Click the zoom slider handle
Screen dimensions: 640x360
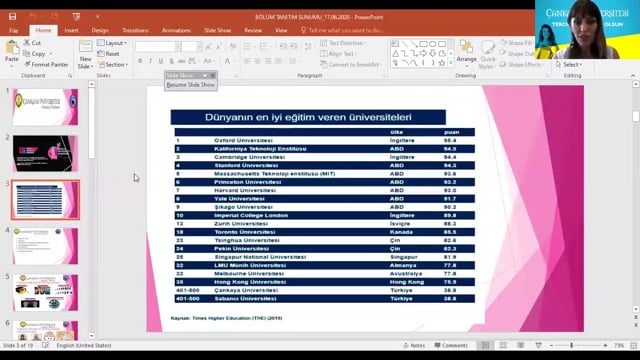click(x=571, y=345)
